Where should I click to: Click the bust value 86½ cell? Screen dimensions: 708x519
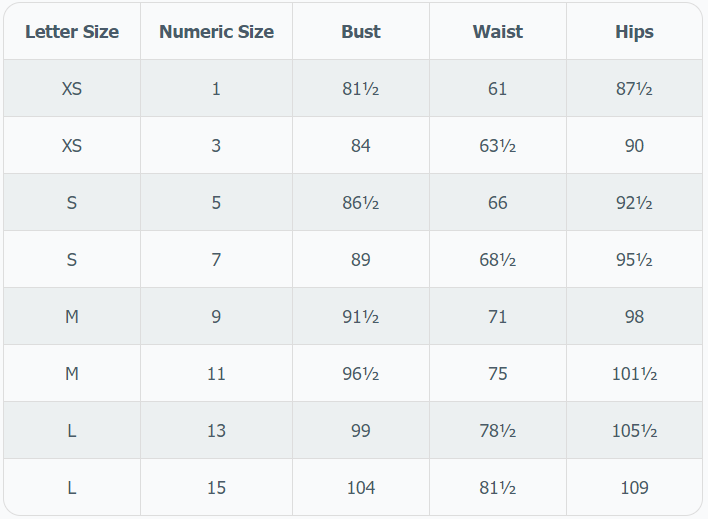pyautogui.click(x=361, y=202)
